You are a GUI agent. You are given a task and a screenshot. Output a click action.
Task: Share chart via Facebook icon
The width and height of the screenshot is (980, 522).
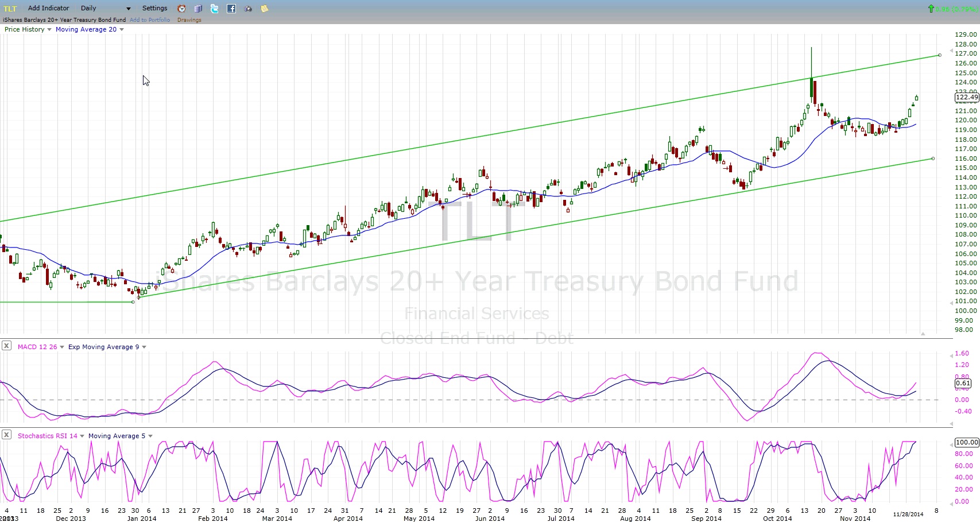click(231, 9)
